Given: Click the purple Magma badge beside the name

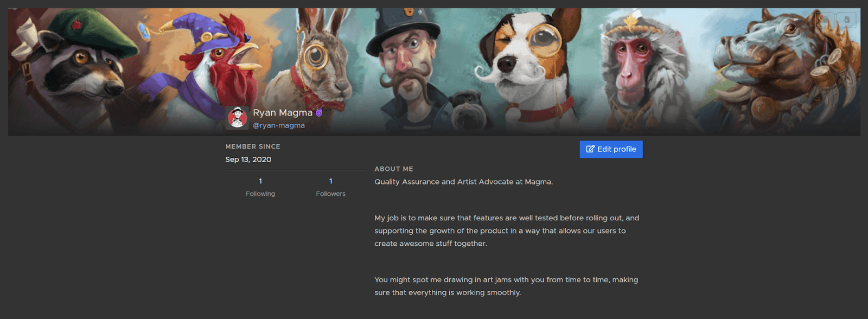Looking at the screenshot, I should tap(319, 113).
